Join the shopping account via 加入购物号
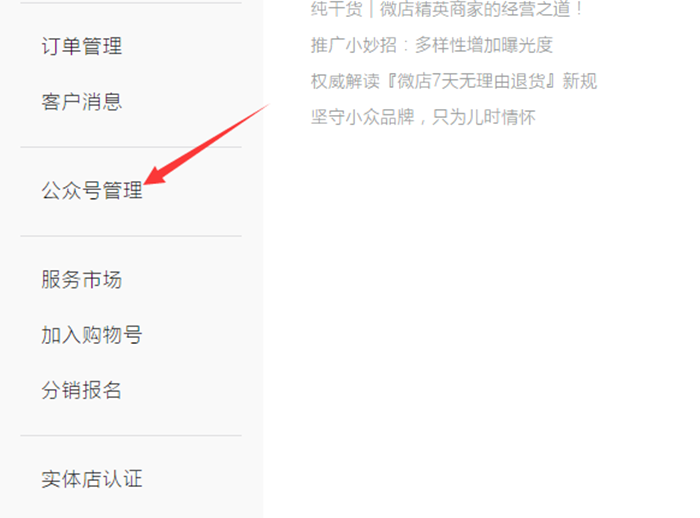Image resolution: width=700 pixels, height=518 pixels. [92, 335]
